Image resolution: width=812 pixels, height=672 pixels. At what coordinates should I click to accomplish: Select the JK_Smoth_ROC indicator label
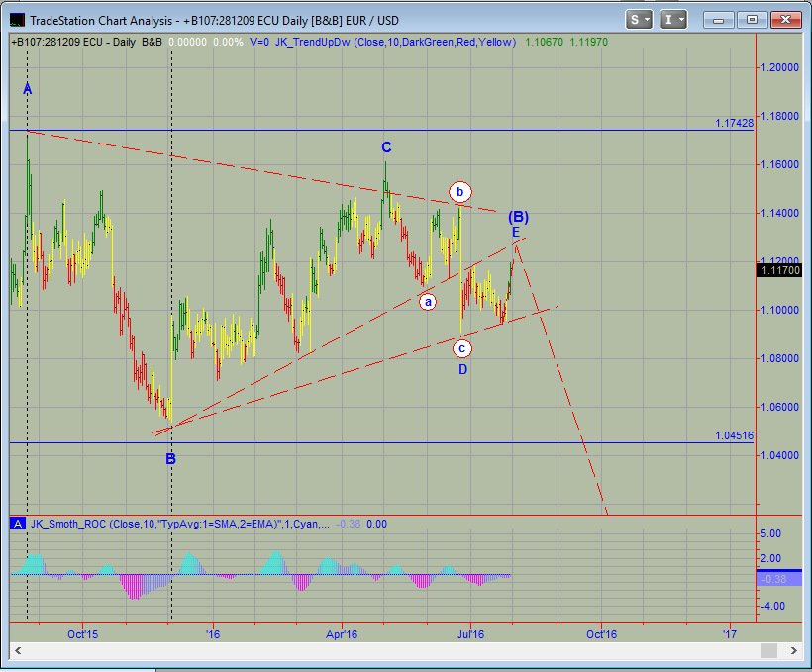[x=179, y=524]
